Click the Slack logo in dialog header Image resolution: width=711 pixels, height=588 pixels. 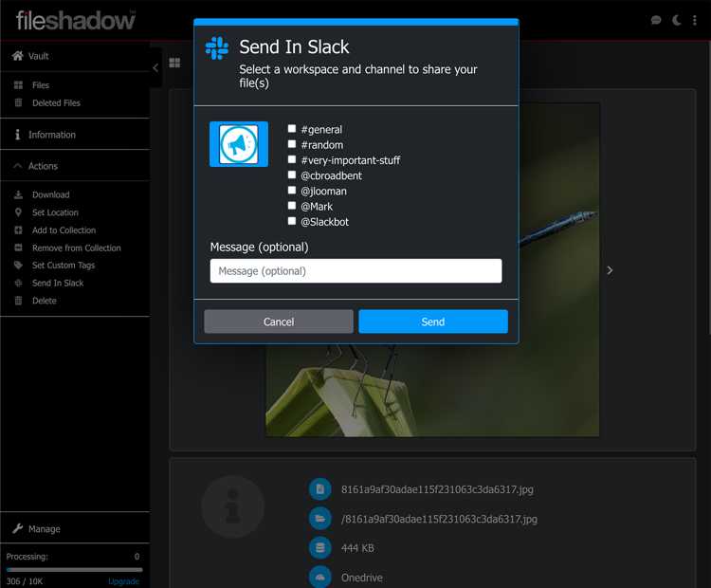217,48
